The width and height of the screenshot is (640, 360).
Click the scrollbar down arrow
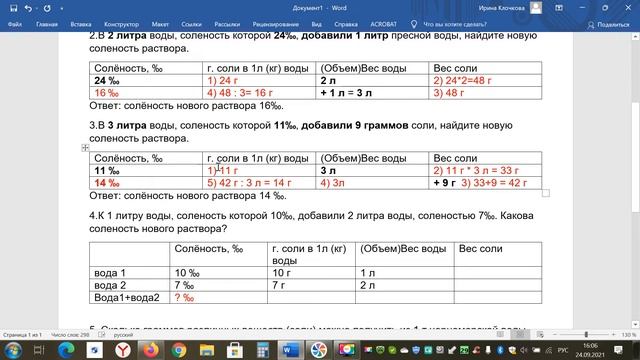coord(635,324)
